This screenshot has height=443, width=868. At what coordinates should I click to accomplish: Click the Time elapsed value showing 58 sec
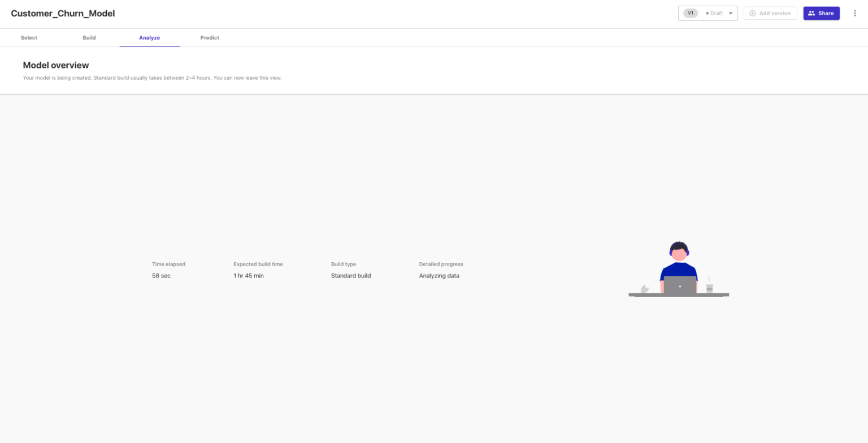pyautogui.click(x=161, y=276)
